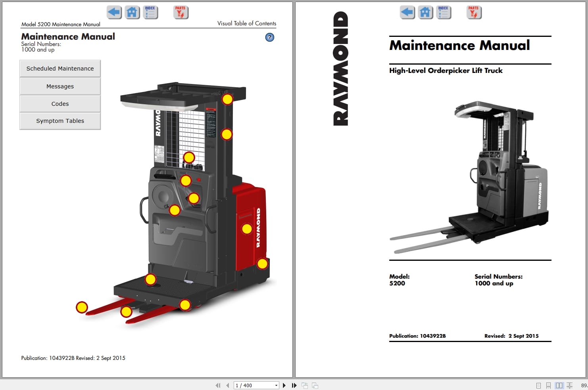Switch to two-page continuous scrolling view

click(x=570, y=385)
